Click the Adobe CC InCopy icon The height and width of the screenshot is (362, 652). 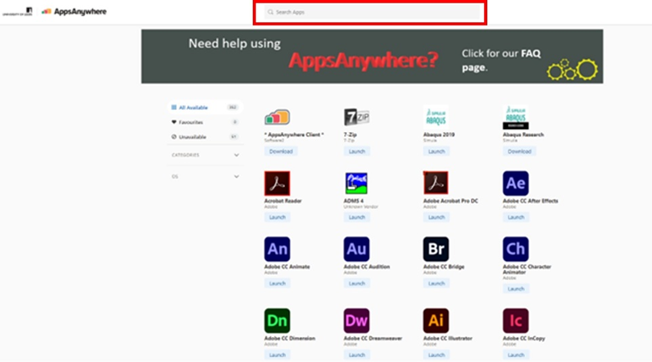515,320
